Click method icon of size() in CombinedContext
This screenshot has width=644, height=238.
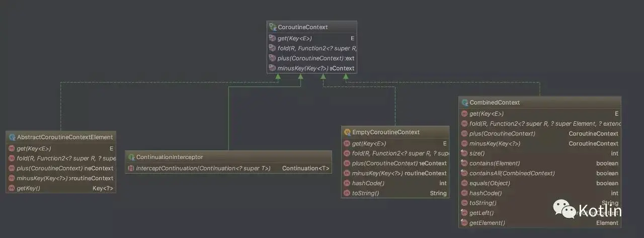pyautogui.click(x=465, y=153)
